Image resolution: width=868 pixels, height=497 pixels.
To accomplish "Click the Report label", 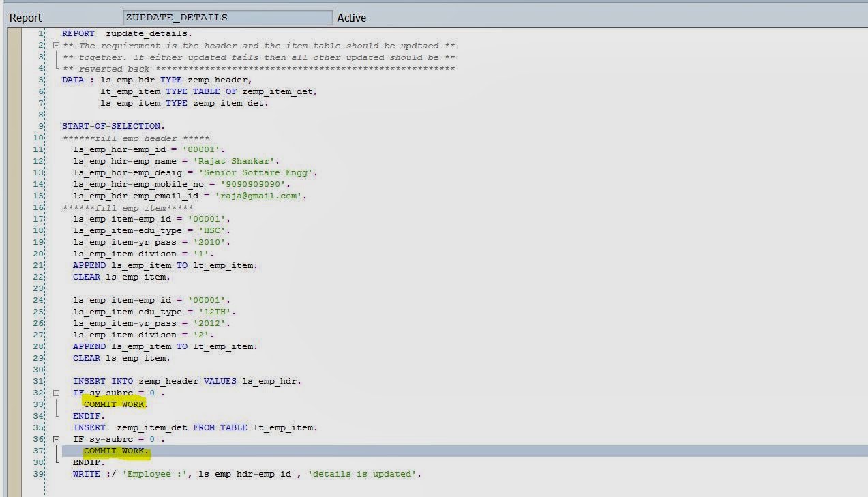I will tap(25, 18).
